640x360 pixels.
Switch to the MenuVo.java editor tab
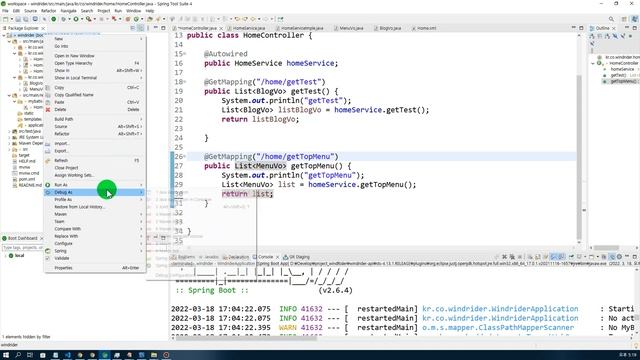point(349,28)
